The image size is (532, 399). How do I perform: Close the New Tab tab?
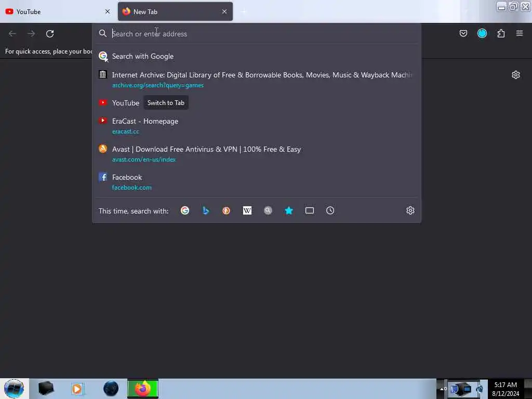pos(224,11)
